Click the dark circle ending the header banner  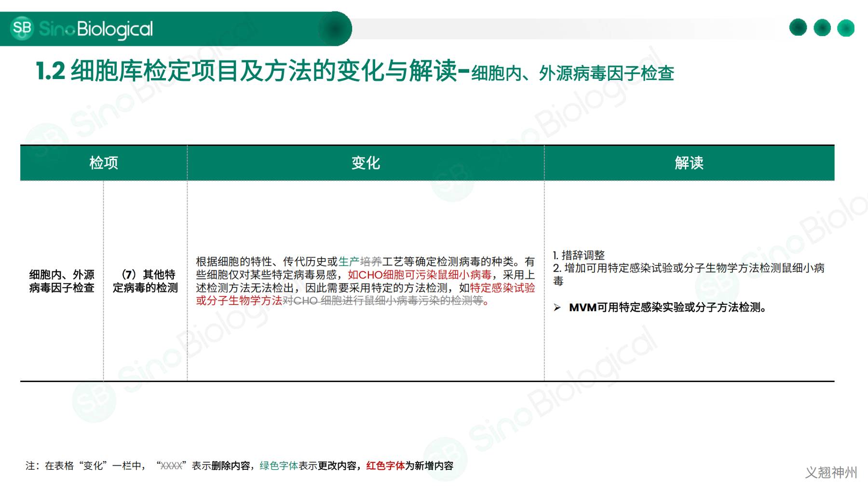click(x=335, y=29)
